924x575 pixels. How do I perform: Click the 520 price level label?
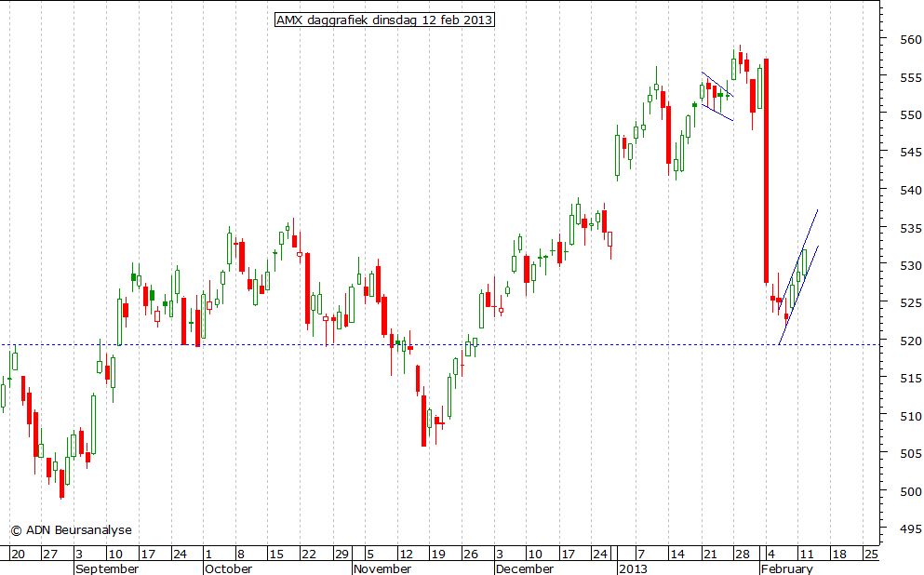910,341
